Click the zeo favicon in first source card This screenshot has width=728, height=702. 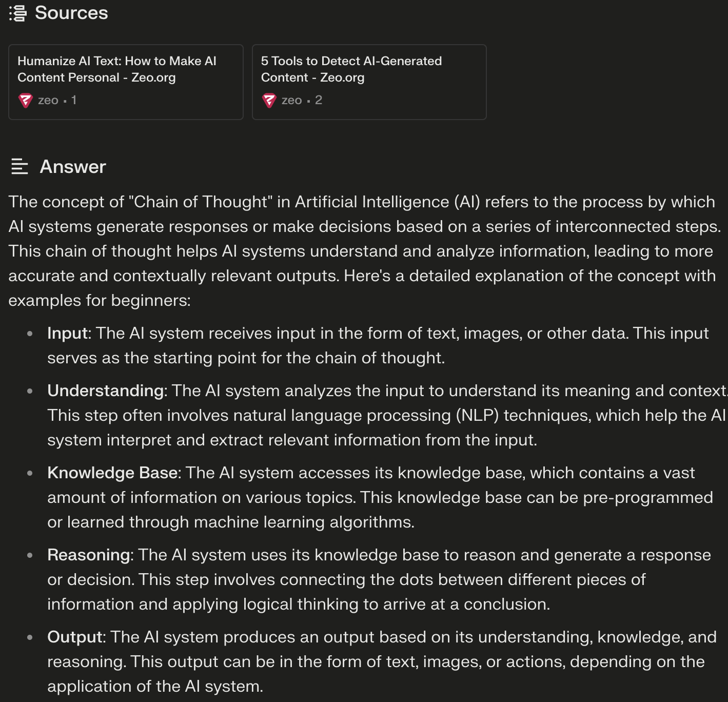point(26,101)
